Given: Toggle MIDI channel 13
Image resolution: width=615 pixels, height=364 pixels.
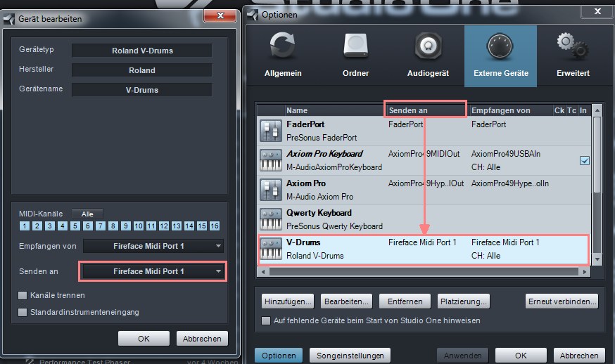Looking at the screenshot, I should click(177, 226).
